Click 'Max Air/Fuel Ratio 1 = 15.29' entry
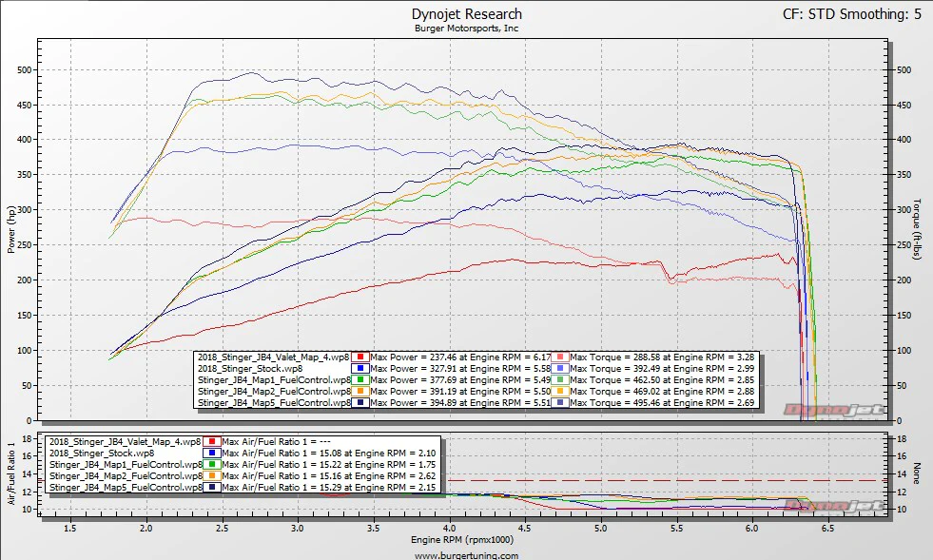Image resolution: width=933 pixels, height=560 pixels. [328, 487]
